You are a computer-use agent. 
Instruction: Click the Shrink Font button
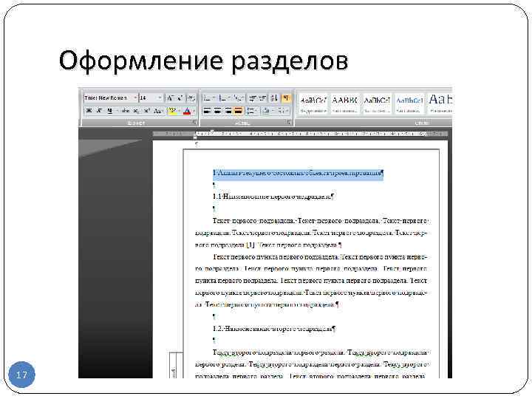[x=180, y=98]
